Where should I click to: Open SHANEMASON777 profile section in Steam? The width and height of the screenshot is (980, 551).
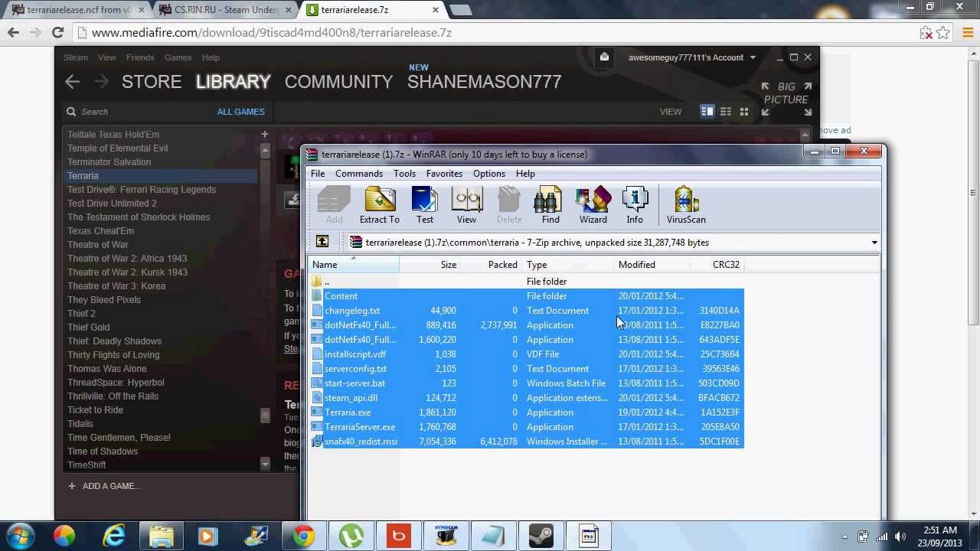484,81
